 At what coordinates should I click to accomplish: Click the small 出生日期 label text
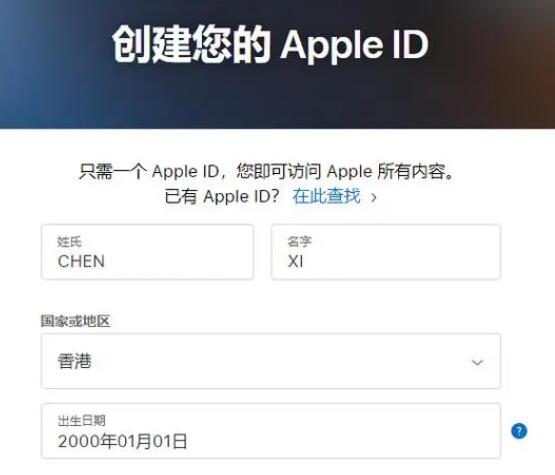tap(81, 420)
